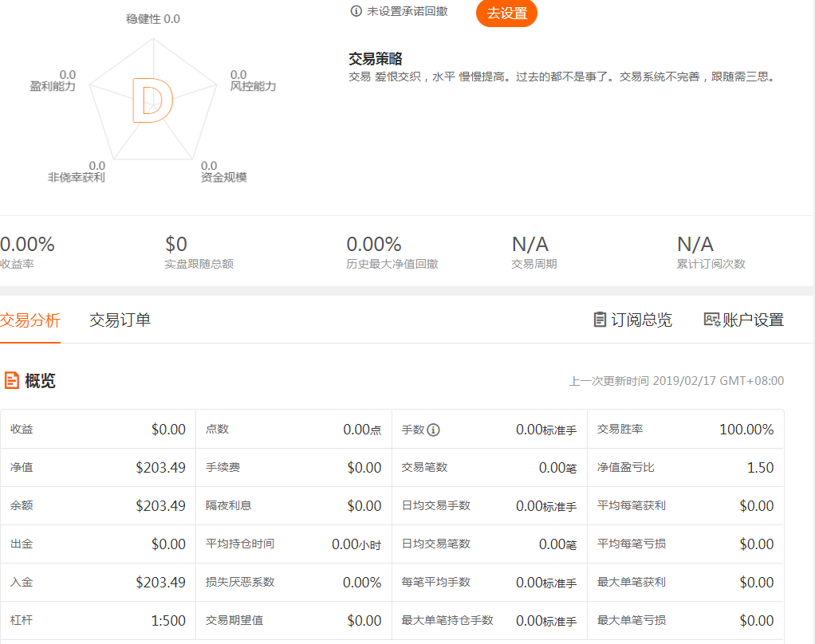This screenshot has height=644, width=815.
Task: Switch to the 交易分析 tab
Action: point(30,320)
